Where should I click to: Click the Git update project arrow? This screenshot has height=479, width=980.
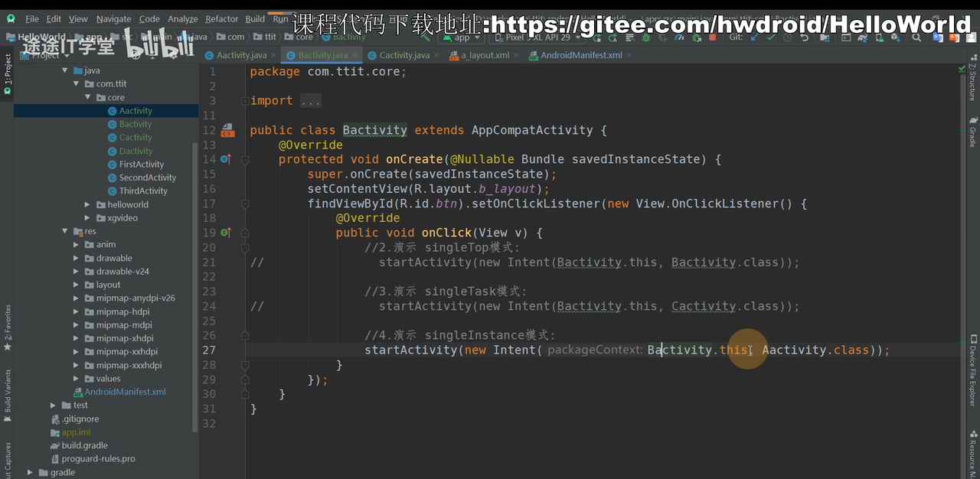click(x=754, y=37)
